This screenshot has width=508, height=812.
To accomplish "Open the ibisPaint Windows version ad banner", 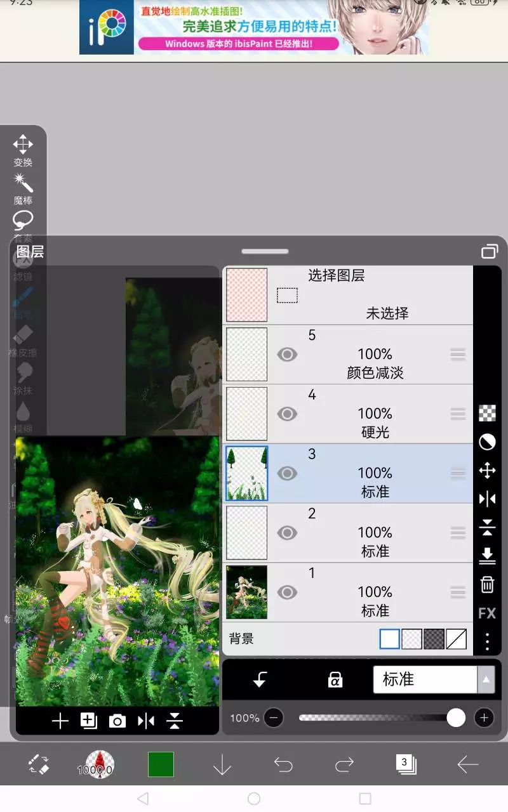I will coord(254,27).
